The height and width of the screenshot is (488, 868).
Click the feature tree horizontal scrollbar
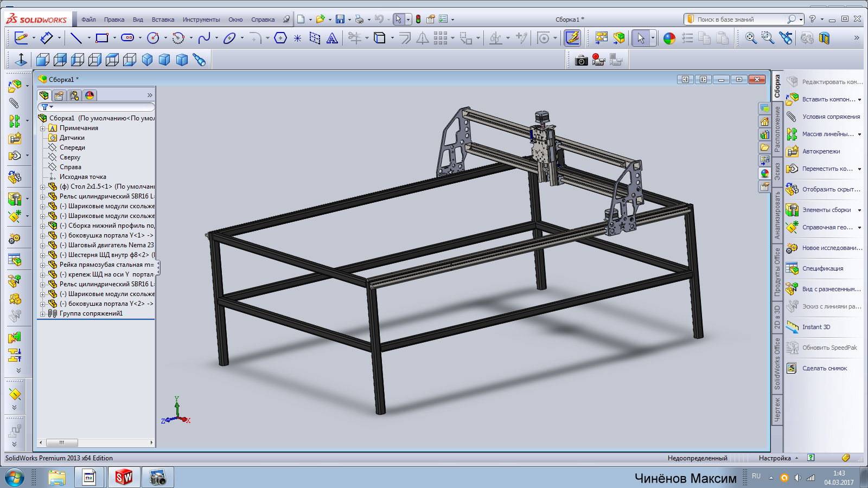click(95, 443)
